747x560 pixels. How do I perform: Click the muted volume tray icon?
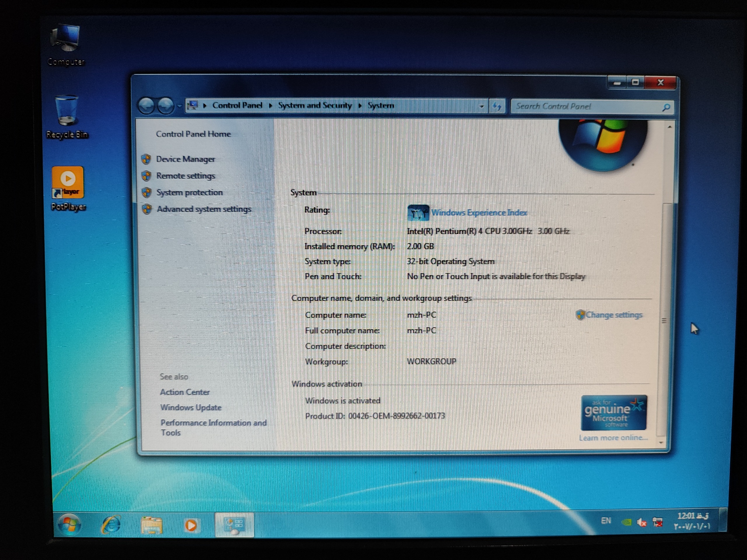tap(642, 523)
